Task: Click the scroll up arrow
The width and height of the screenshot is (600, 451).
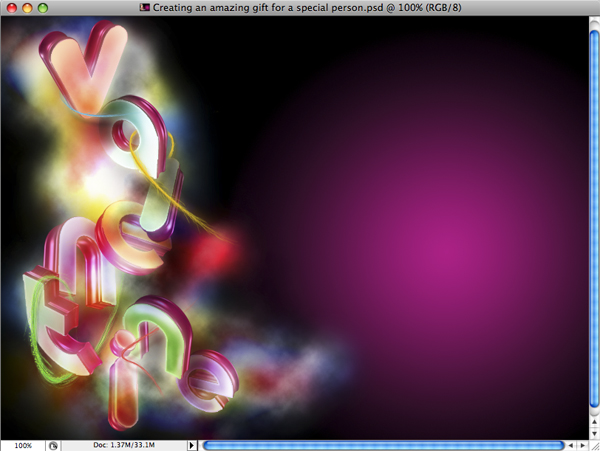Action: point(594,422)
